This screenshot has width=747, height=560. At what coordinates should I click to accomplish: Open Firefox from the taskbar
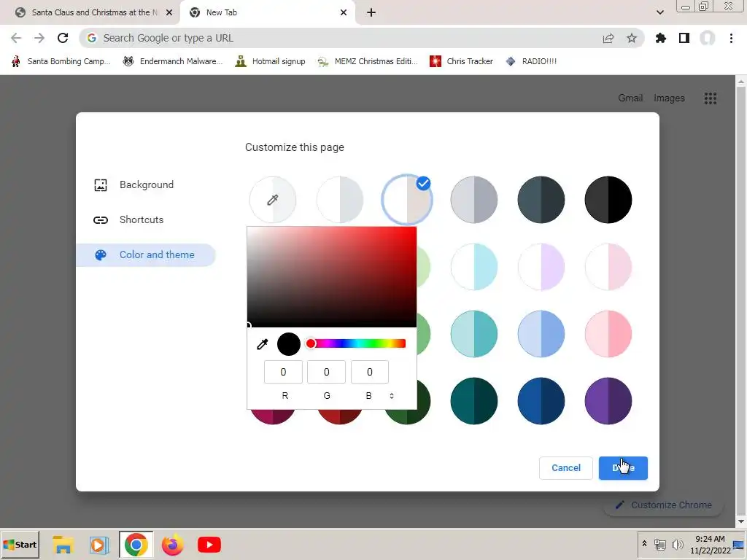coord(172,545)
